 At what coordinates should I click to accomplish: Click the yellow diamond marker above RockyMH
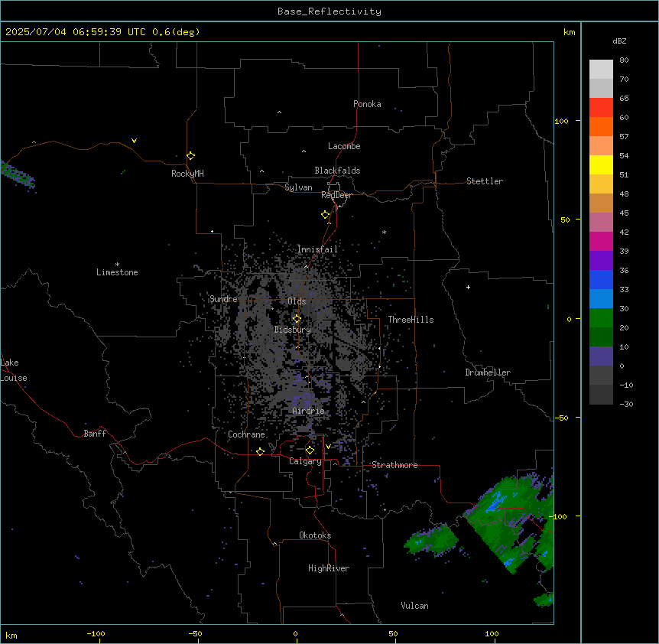(x=191, y=156)
